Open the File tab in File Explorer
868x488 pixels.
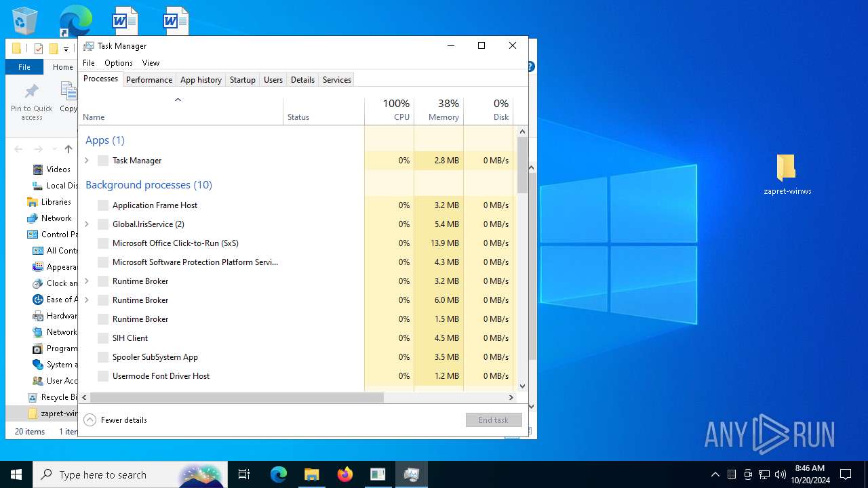[x=24, y=67]
